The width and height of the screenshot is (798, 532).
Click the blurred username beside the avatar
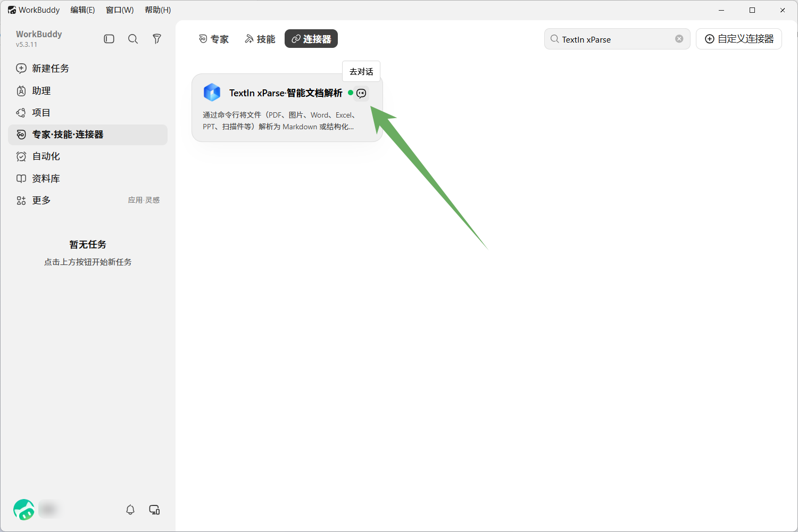pos(48,510)
